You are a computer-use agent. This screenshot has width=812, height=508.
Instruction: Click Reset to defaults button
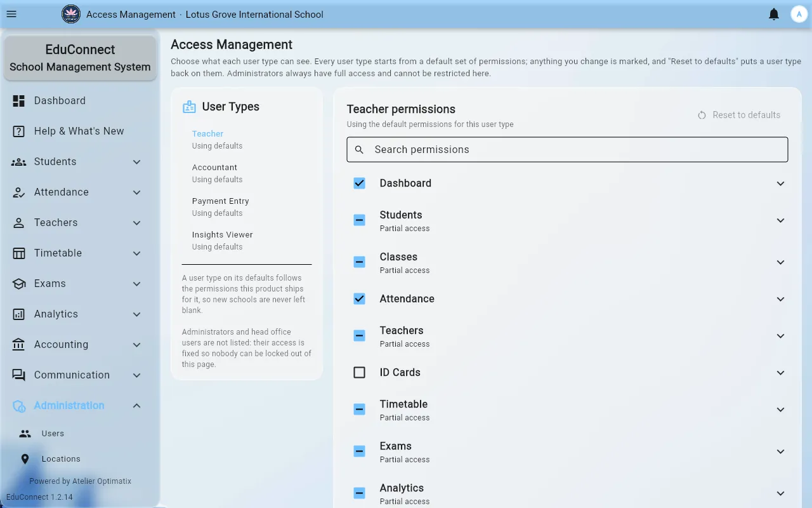739,115
